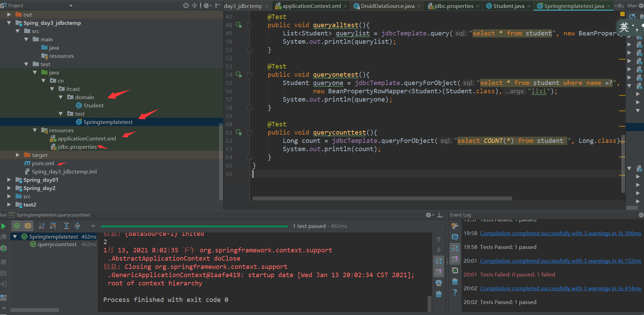This screenshot has height=315, width=644.
Task: Click the scroll-from-source target icon in Project panel
Action: click(x=186, y=6)
